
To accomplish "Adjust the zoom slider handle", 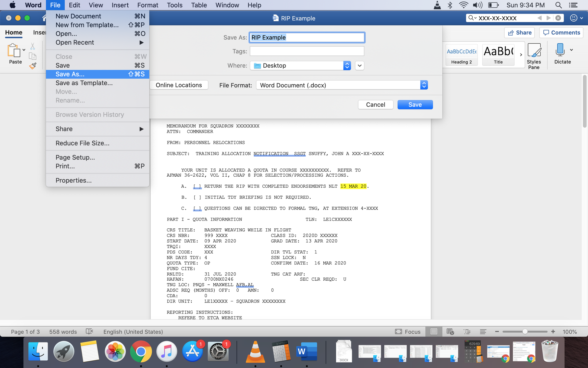I will pyautogui.click(x=525, y=332).
